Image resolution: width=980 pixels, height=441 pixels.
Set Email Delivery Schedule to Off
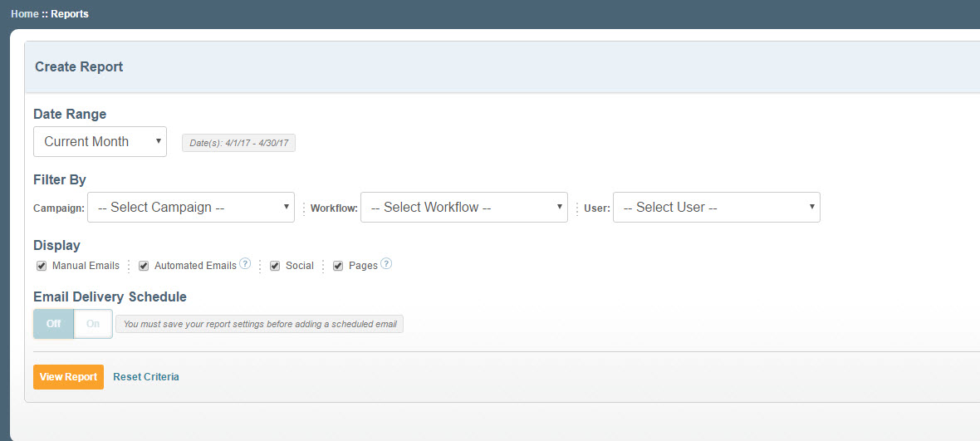pyautogui.click(x=54, y=324)
